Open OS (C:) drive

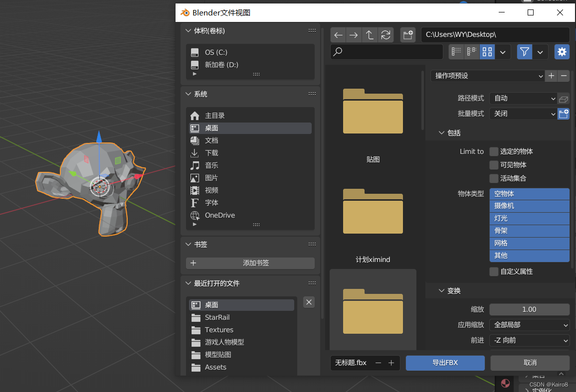tap(250, 52)
